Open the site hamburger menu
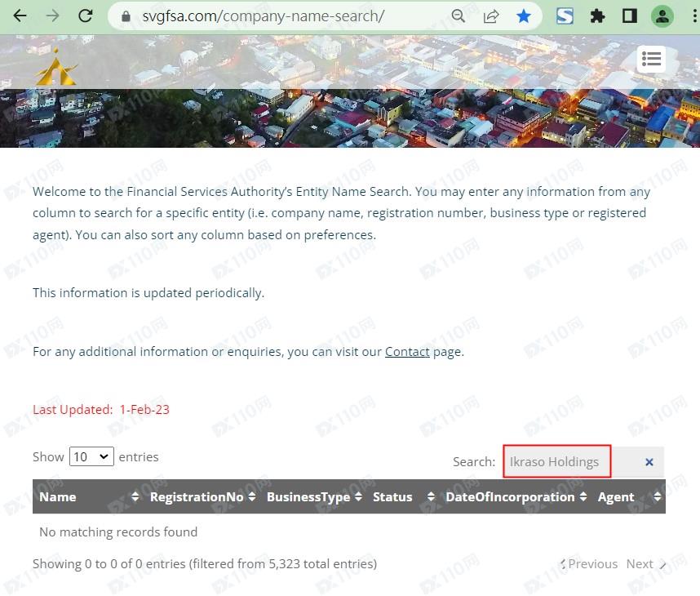 coord(651,59)
